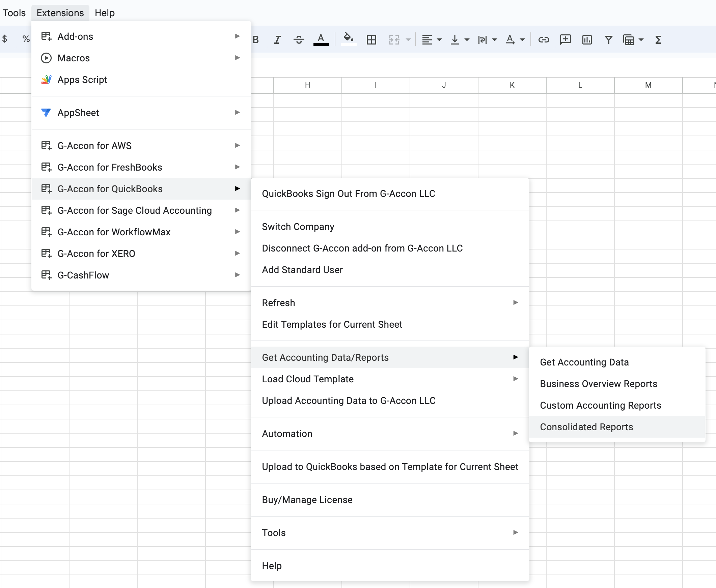Toggle bold formatting in toolbar
Image resolution: width=716 pixels, height=588 pixels.
tap(256, 40)
